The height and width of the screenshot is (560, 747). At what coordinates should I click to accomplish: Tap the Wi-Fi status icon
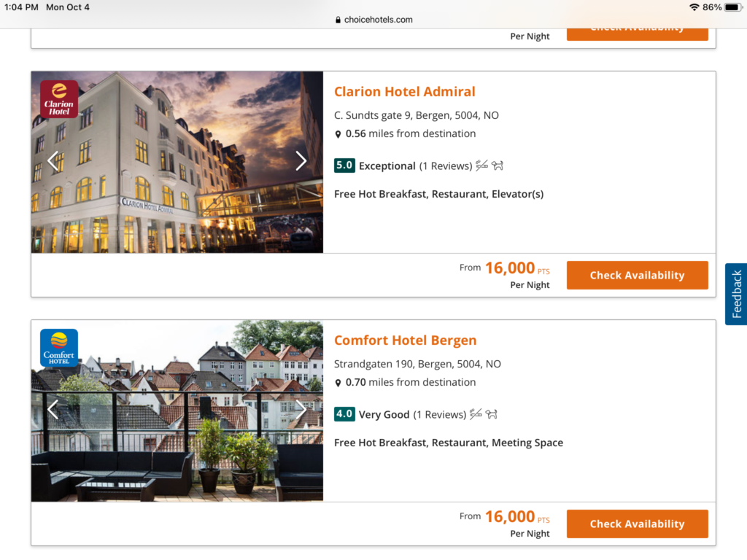click(694, 7)
